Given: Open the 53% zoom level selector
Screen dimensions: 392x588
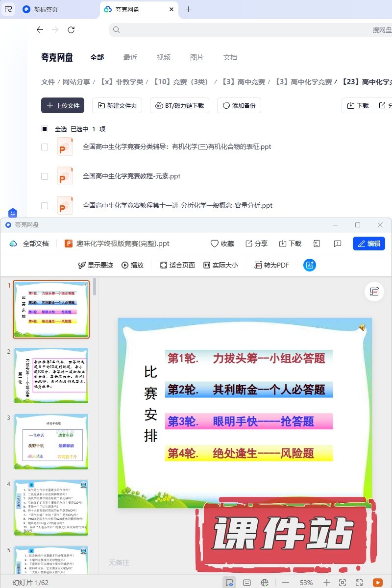Looking at the screenshot, I should [306, 582].
